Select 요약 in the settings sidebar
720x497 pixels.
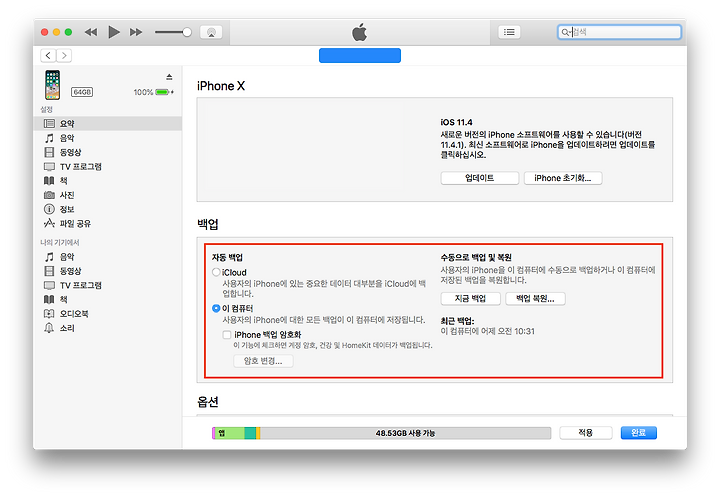pos(108,124)
